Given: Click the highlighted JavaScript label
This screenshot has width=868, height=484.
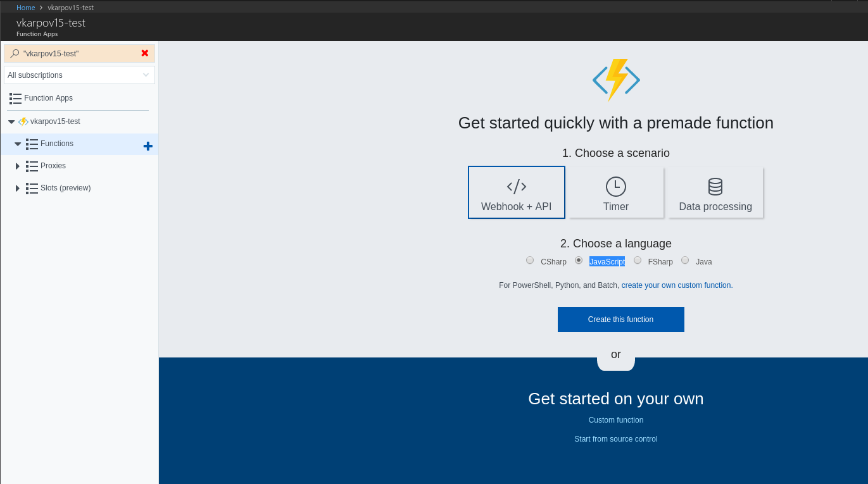Looking at the screenshot, I should click(607, 261).
